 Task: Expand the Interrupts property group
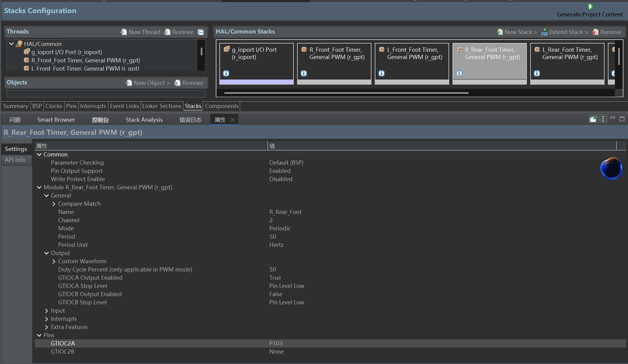coord(47,319)
